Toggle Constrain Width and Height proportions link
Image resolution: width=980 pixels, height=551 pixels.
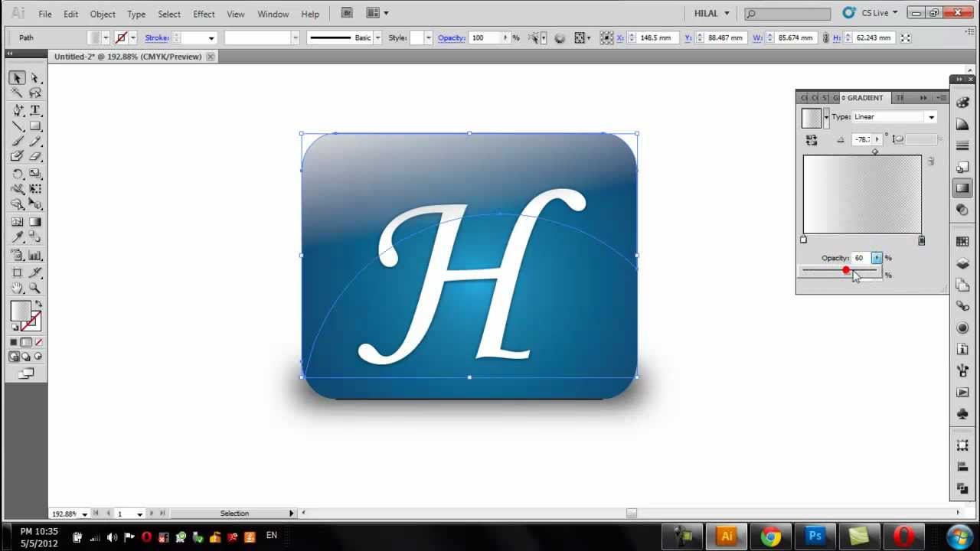(825, 37)
